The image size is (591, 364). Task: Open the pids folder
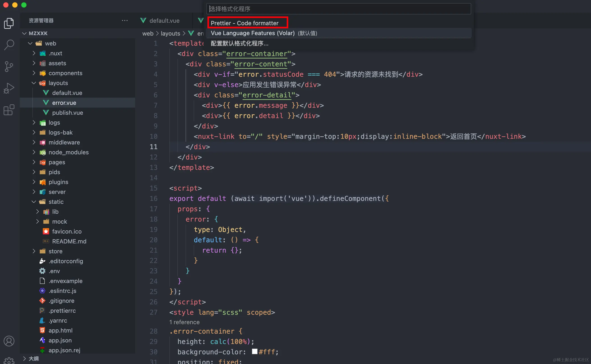click(77, 172)
